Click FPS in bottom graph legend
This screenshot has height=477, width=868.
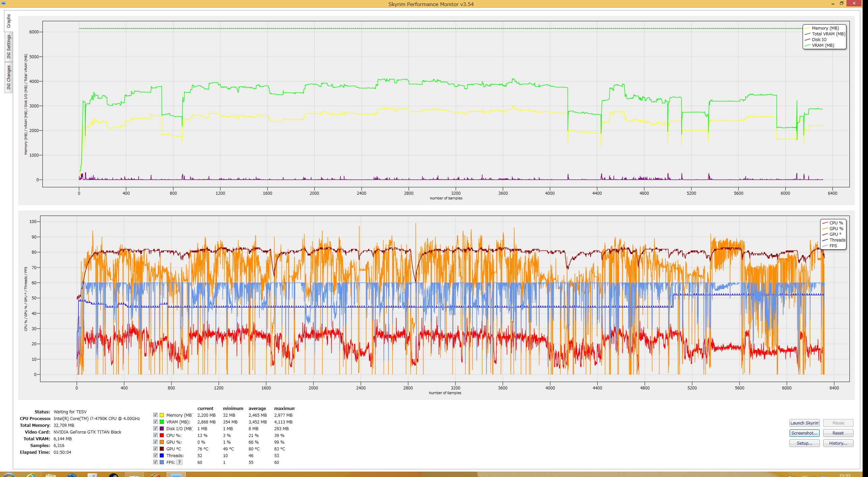(x=833, y=246)
